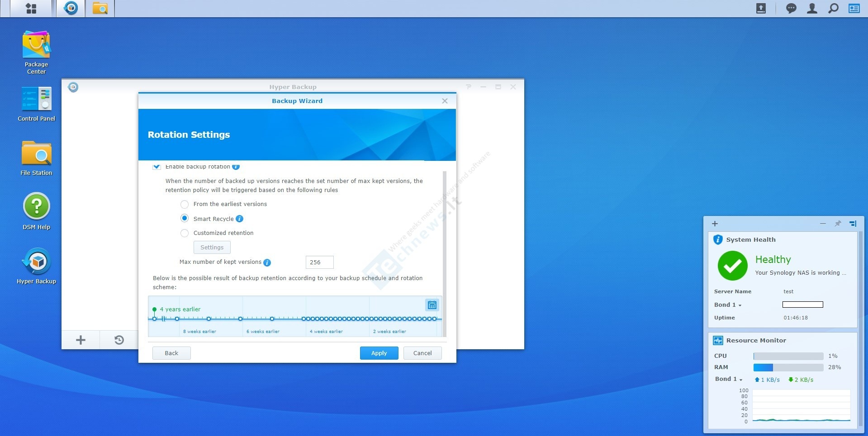
Task: Click the network traffic graph
Action: click(801, 406)
